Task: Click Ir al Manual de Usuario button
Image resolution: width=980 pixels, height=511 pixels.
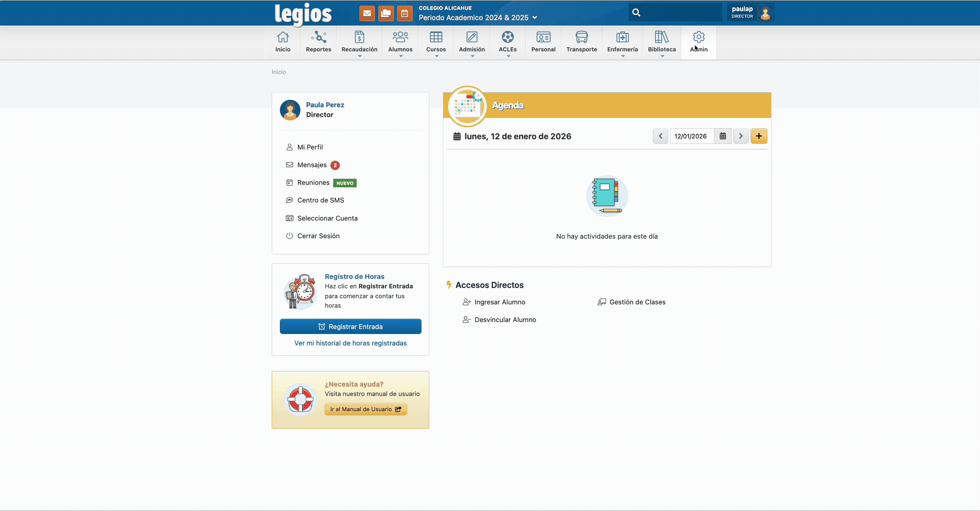Action: click(366, 409)
